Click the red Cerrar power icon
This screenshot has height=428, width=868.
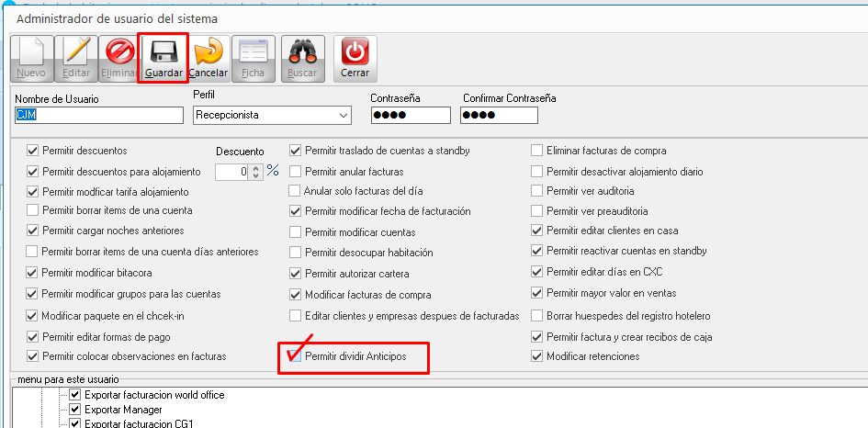(355, 58)
